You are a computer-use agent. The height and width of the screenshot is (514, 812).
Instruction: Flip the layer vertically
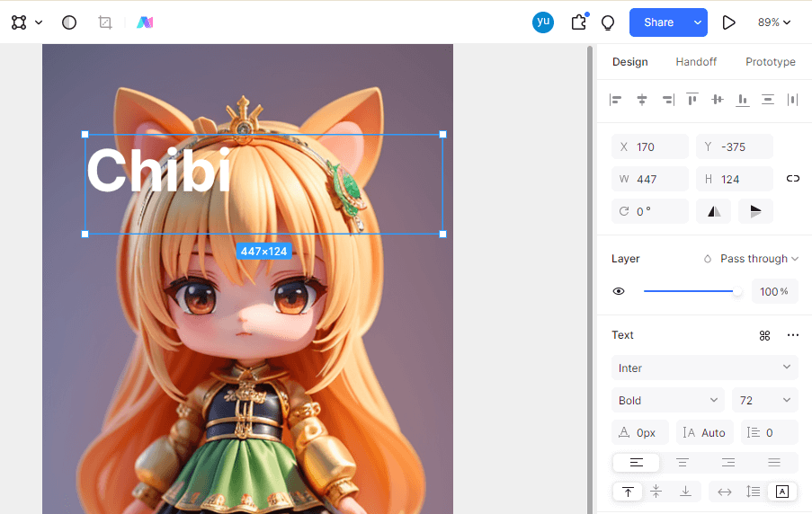click(x=755, y=211)
